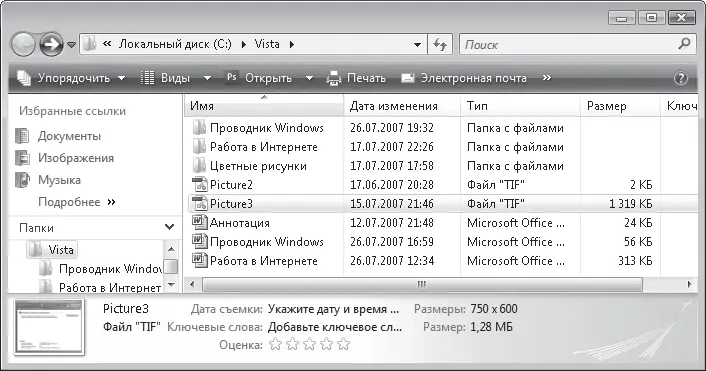Select Цветные рисунки folder icon

point(199,166)
